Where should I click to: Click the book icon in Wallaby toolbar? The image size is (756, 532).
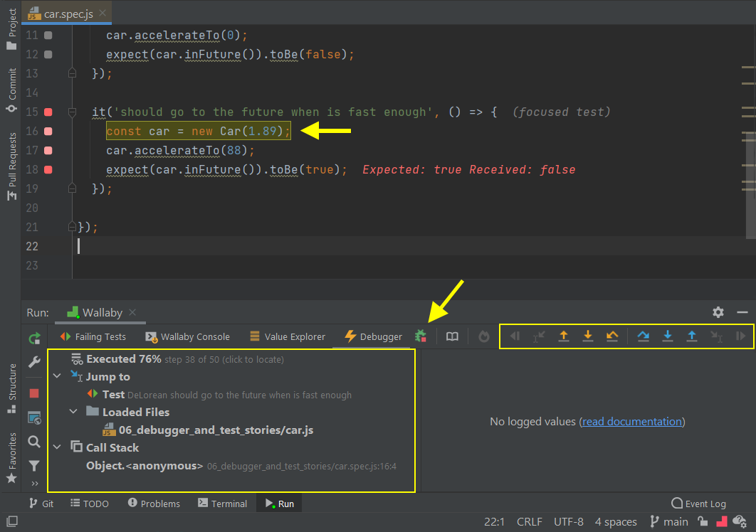coord(452,336)
